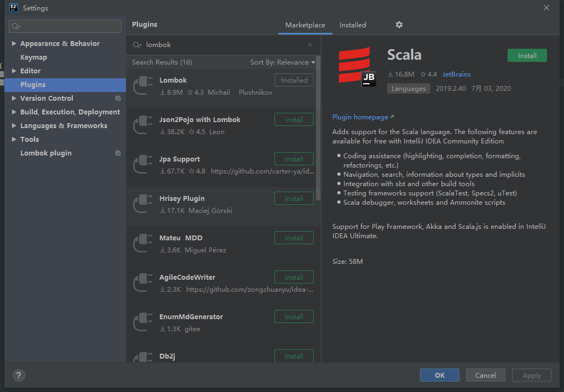Expand the Tools settings node
This screenshot has height=392, width=564.
(14, 139)
